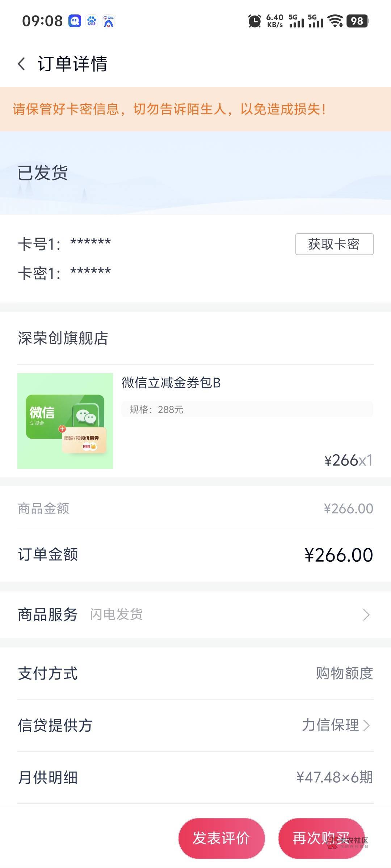Tap the 微信立减金券包B product title
This screenshot has height=868, width=391.
tap(171, 383)
